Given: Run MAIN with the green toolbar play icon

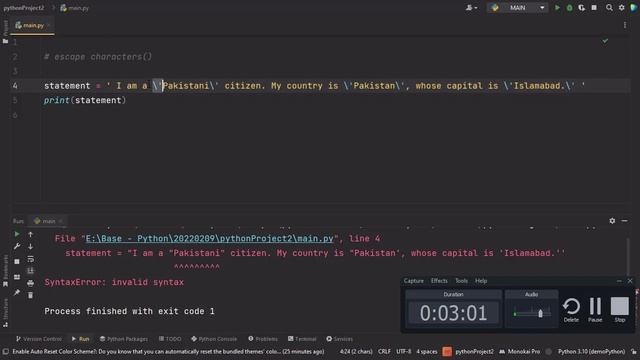Looking at the screenshot, I should [x=557, y=8].
